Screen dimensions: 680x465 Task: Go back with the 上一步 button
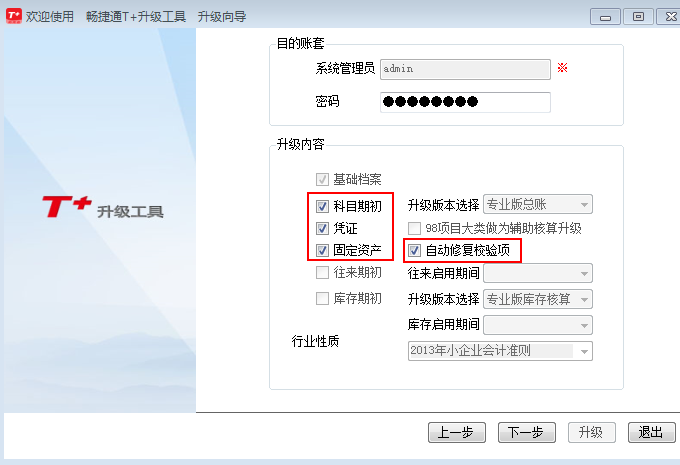pyautogui.click(x=457, y=432)
